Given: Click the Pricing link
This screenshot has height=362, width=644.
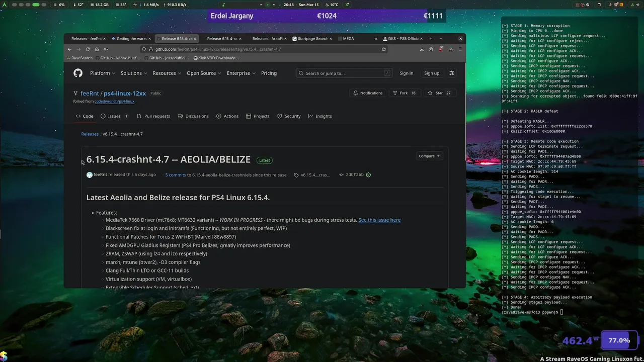Looking at the screenshot, I should point(269,73).
